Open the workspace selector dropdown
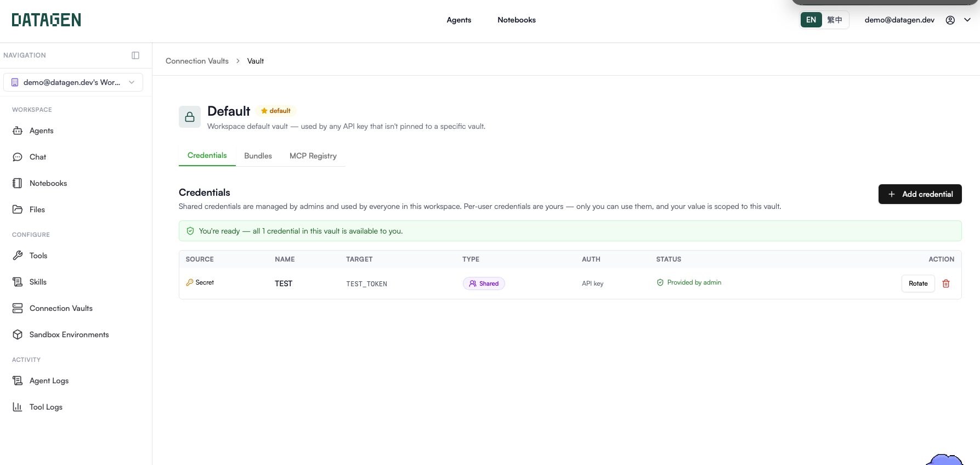This screenshot has height=465, width=980. 73,82
